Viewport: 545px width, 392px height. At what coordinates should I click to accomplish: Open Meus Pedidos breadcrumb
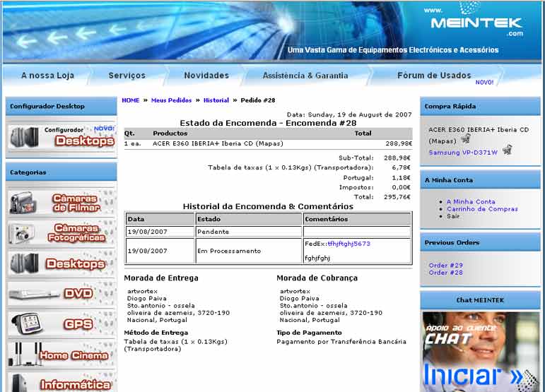(x=171, y=100)
